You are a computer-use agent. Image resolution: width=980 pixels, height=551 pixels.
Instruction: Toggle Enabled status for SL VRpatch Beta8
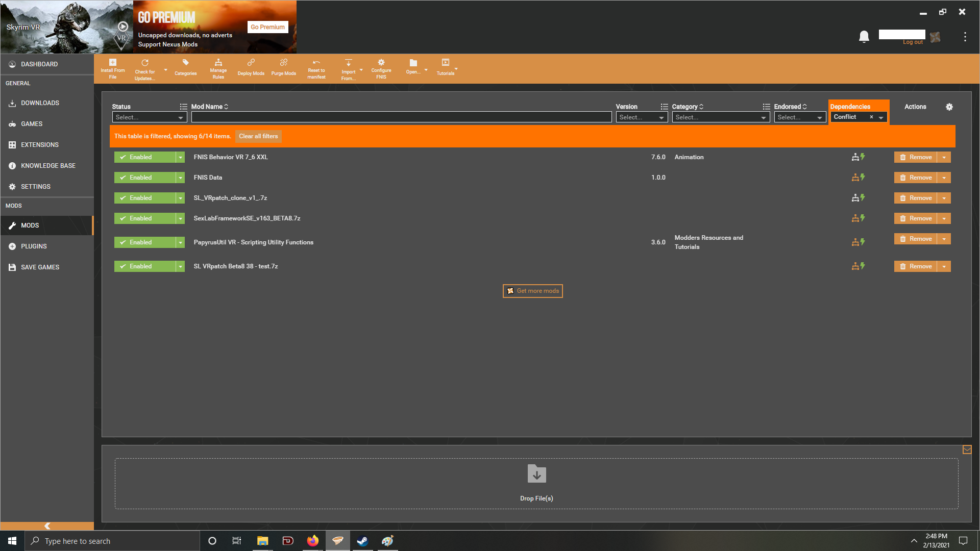145,266
